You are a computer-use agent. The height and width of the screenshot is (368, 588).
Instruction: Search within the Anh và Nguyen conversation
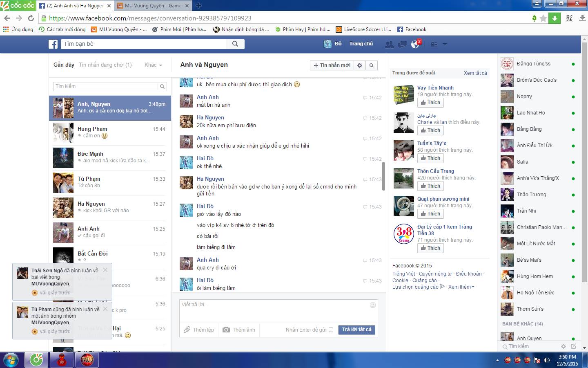pos(371,65)
